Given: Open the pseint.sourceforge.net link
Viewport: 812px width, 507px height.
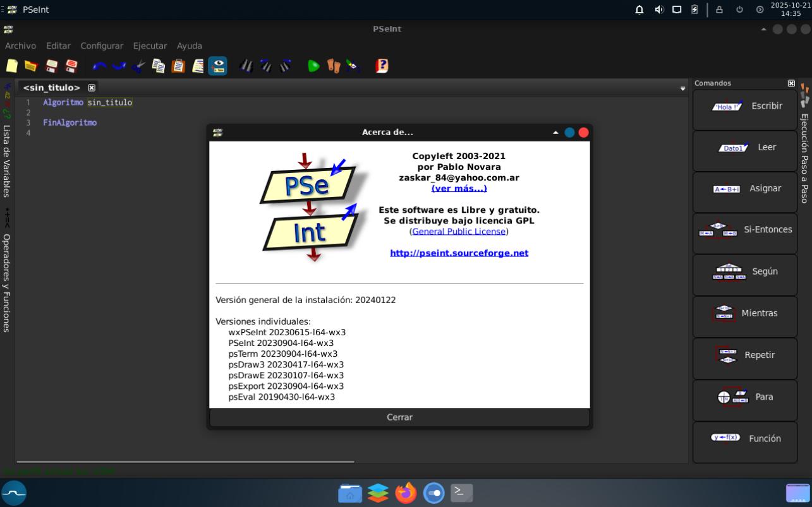Looking at the screenshot, I should coord(459,253).
